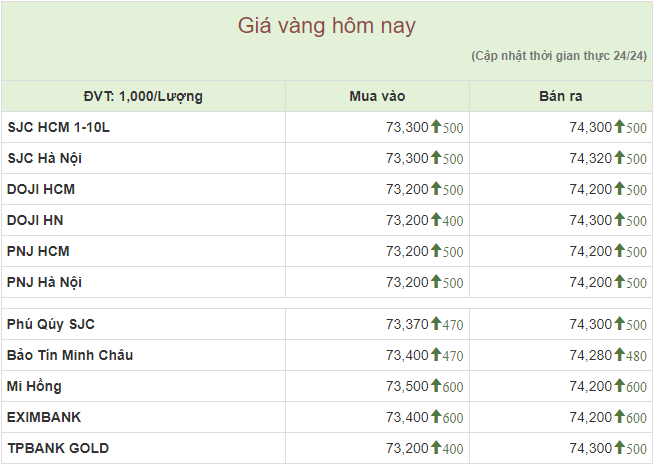Image resolution: width=656 pixels, height=468 pixels.
Task: Click DOJI HN sell price 74,300
Action: [591, 220]
